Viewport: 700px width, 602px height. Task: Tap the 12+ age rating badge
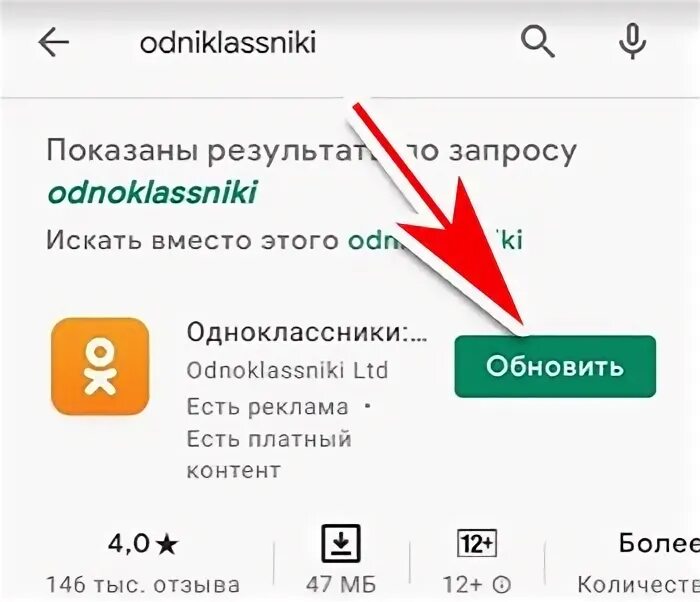coord(477,543)
